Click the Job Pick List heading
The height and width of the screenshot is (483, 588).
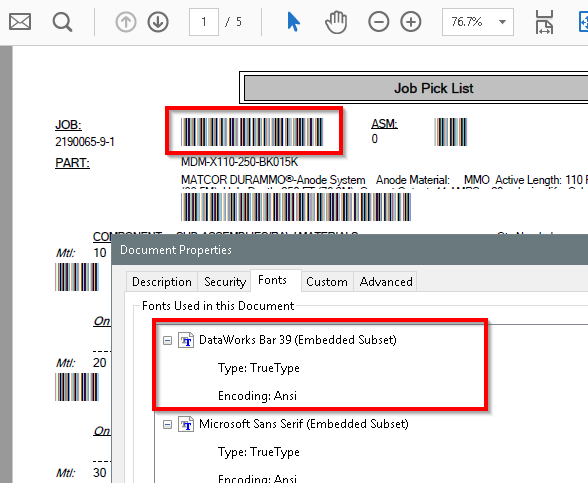click(434, 88)
